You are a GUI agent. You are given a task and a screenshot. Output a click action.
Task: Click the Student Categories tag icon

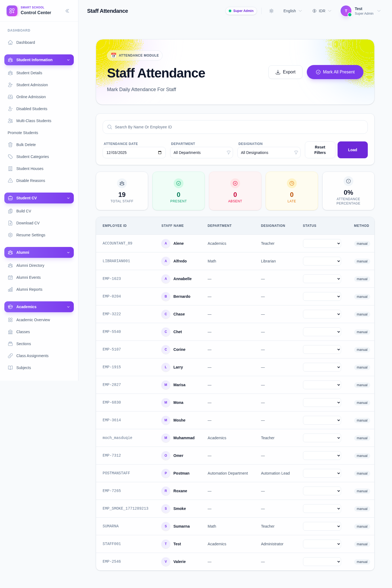coord(10,157)
